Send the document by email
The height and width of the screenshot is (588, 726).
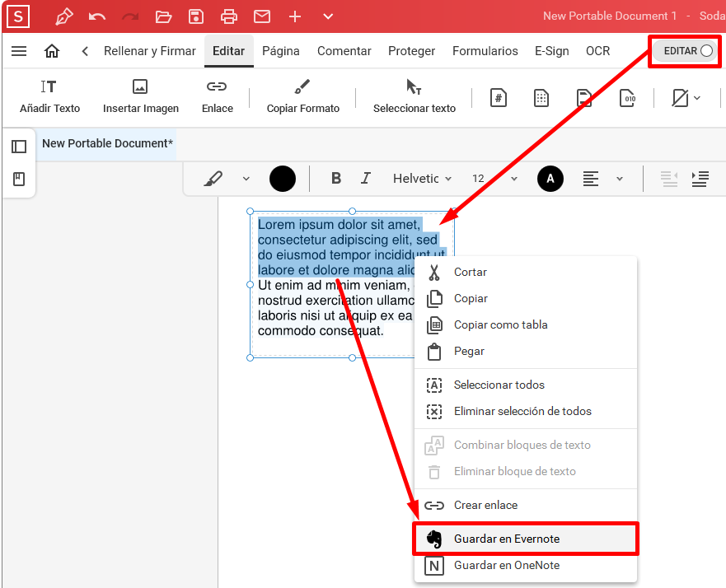(x=262, y=16)
